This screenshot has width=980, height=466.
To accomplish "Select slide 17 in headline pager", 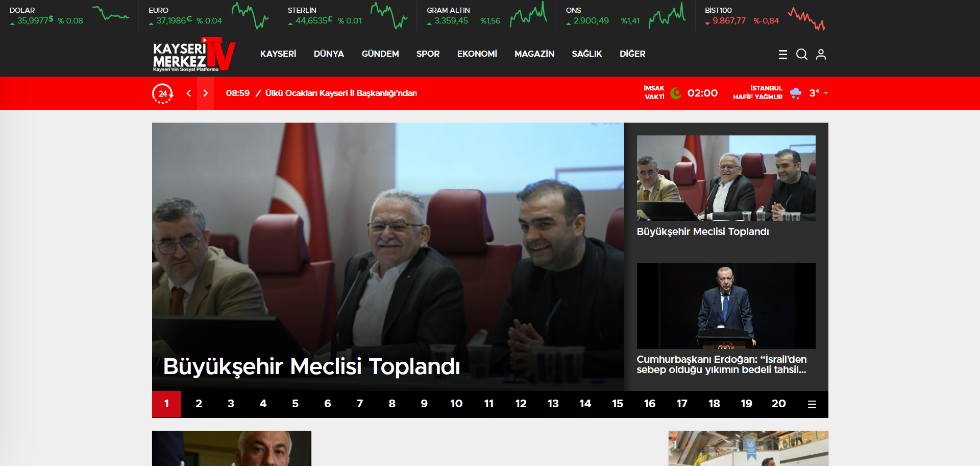I will pos(682,404).
